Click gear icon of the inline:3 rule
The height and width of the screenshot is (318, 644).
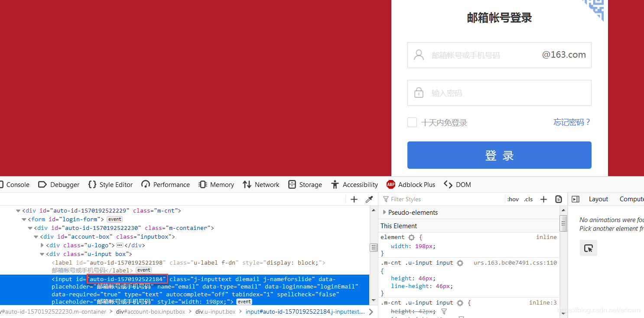(x=460, y=303)
